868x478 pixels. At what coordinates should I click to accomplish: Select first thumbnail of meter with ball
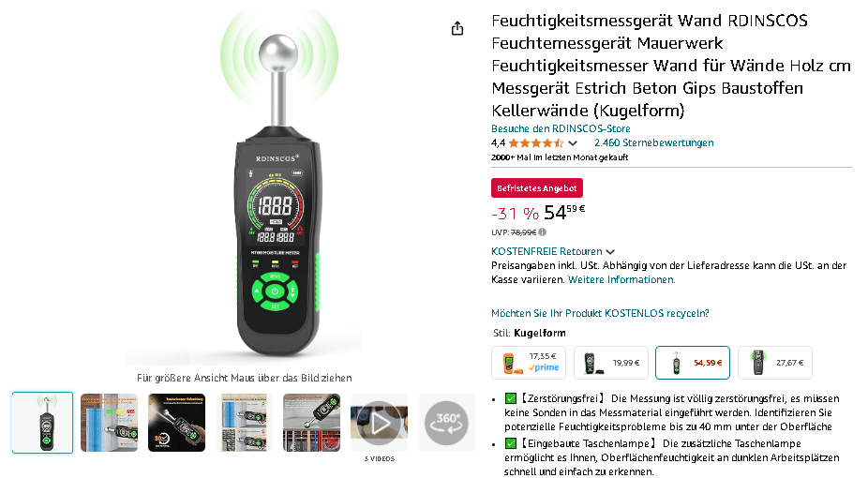click(42, 423)
